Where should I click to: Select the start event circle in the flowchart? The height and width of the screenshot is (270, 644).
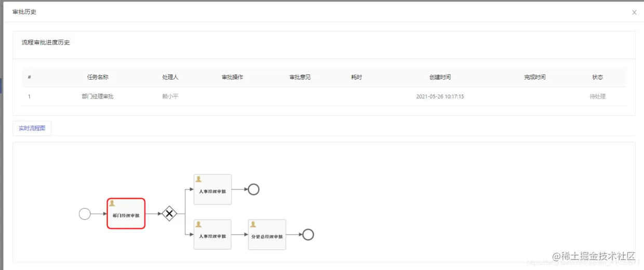pyautogui.click(x=85, y=214)
